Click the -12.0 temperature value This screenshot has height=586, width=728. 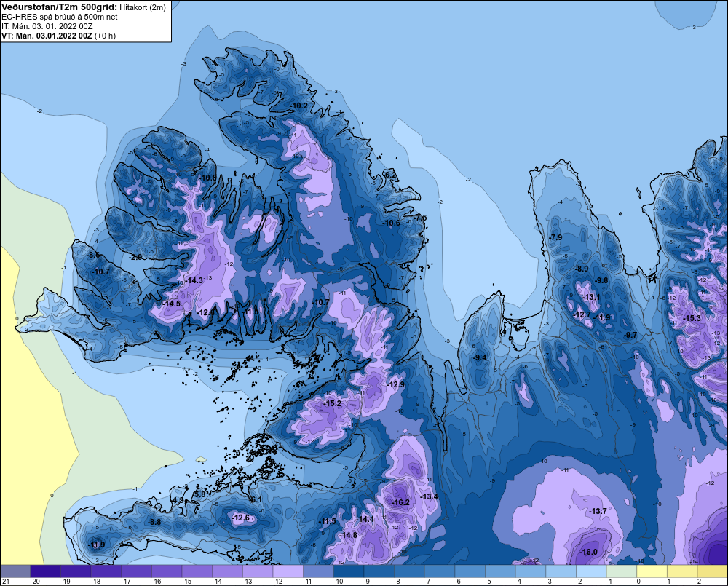point(206,312)
